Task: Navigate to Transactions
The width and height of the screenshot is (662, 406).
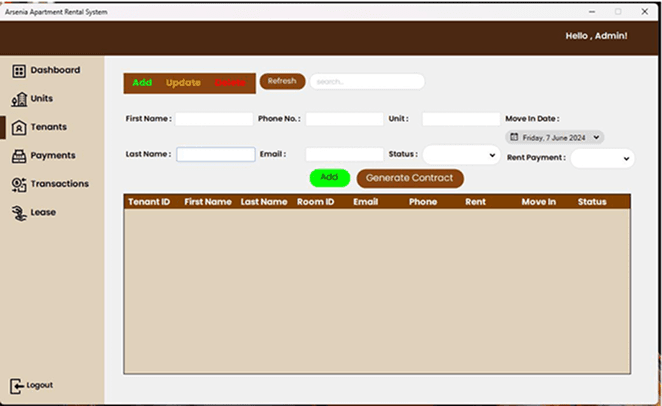Action: click(x=60, y=184)
